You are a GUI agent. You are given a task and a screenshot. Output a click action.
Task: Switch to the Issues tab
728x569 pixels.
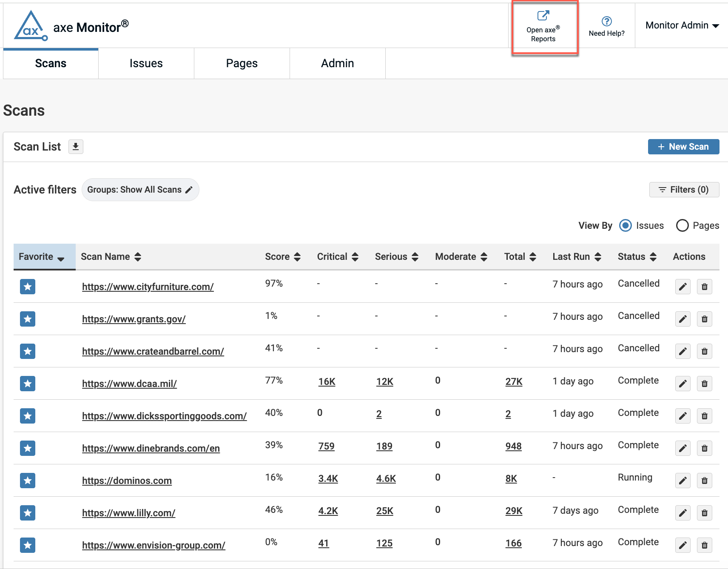pyautogui.click(x=146, y=63)
